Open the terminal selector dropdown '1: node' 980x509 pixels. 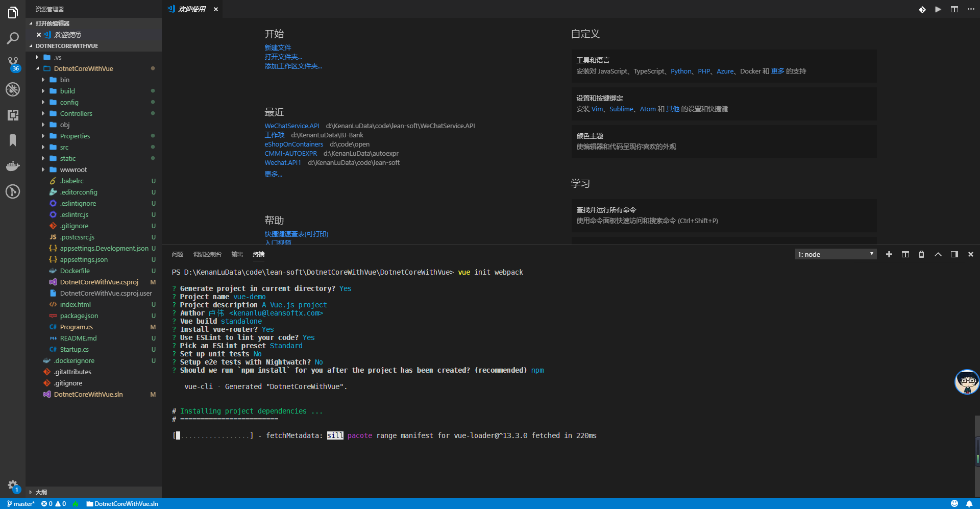pos(836,254)
